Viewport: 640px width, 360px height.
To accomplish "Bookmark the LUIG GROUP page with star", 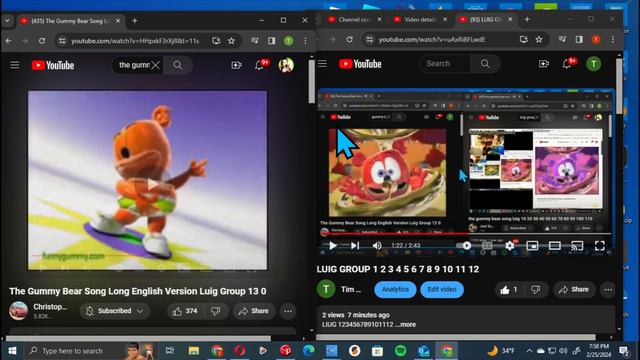I will tap(539, 39).
